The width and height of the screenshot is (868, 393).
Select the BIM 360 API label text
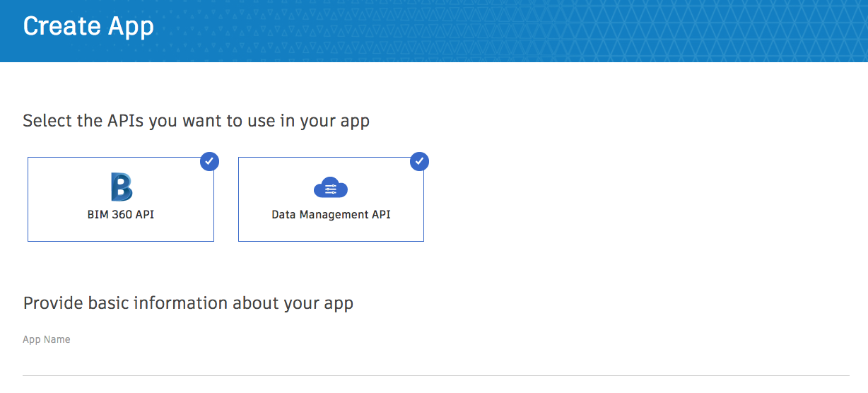click(x=121, y=214)
